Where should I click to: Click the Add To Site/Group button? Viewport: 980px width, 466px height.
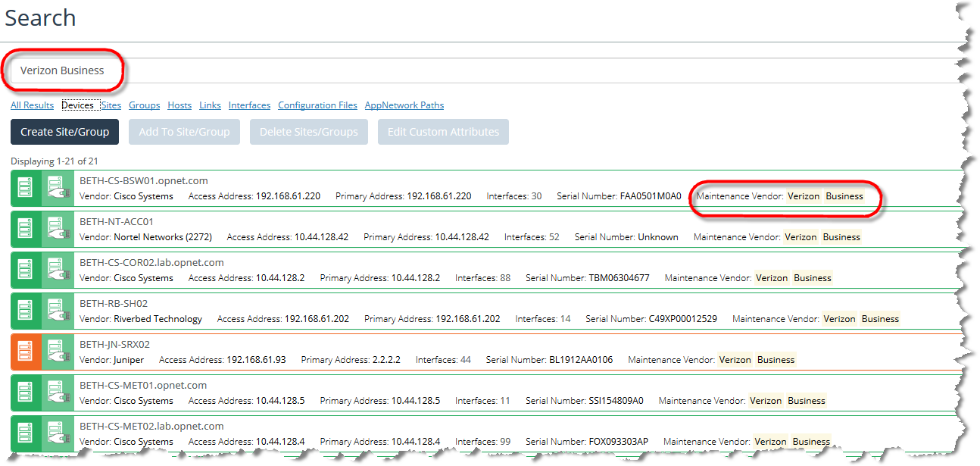(184, 132)
